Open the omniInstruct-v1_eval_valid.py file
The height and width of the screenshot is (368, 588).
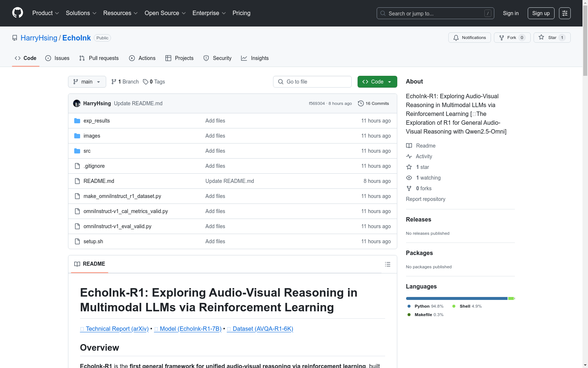coord(118,226)
